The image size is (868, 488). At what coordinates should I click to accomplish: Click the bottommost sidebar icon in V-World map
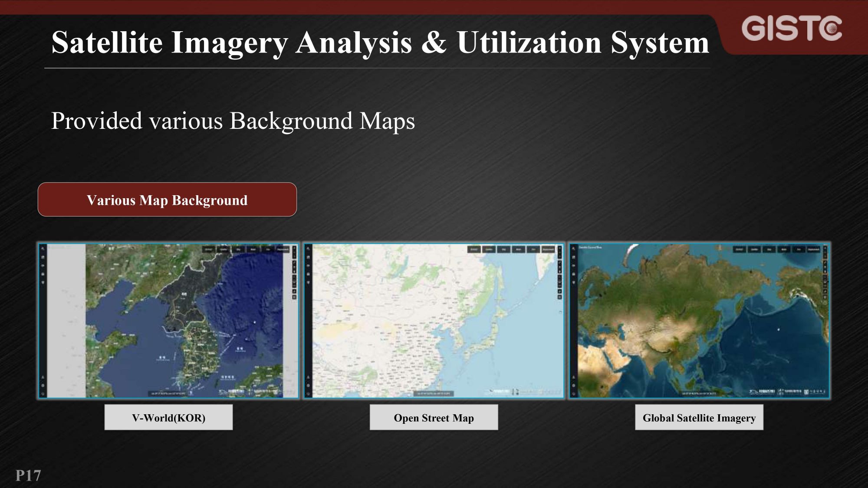[43, 394]
